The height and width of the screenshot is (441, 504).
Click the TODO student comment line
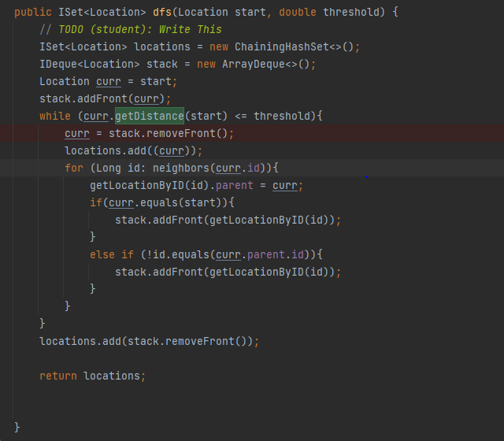pyautogui.click(x=131, y=30)
